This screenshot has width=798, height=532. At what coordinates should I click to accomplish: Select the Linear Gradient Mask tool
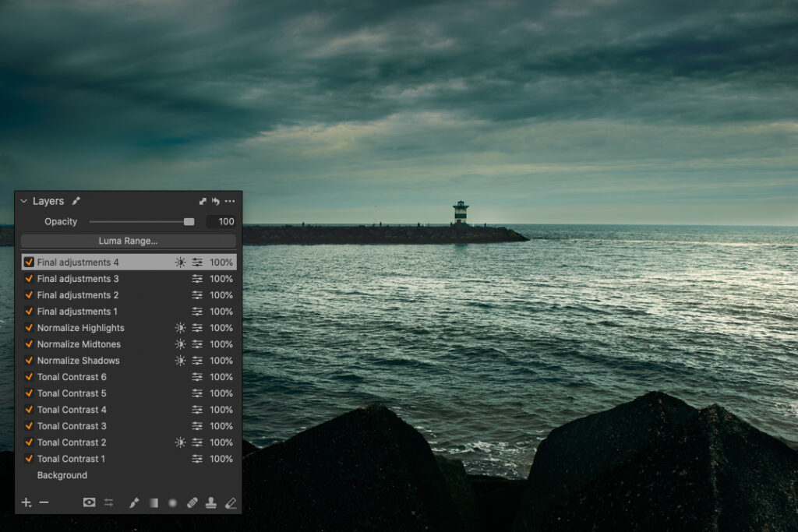(154, 502)
